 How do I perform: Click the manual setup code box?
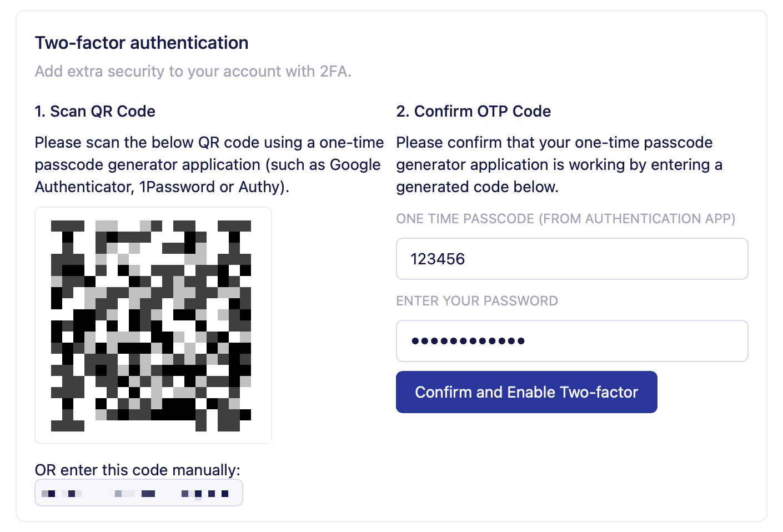138,493
